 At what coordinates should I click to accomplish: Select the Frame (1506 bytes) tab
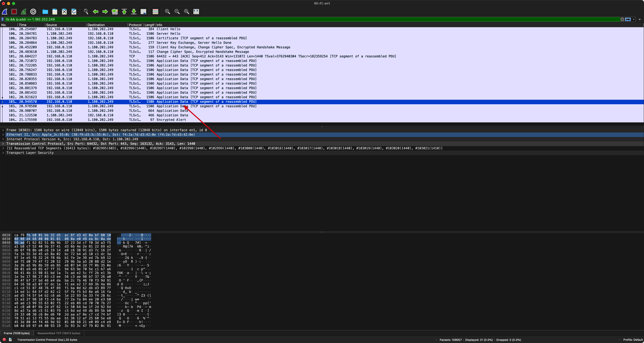coord(17,333)
